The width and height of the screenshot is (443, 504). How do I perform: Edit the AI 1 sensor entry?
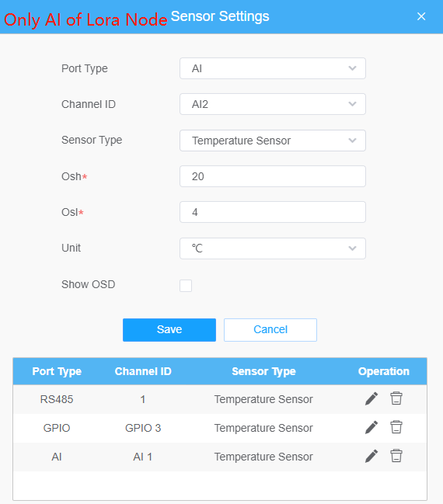pos(371,456)
